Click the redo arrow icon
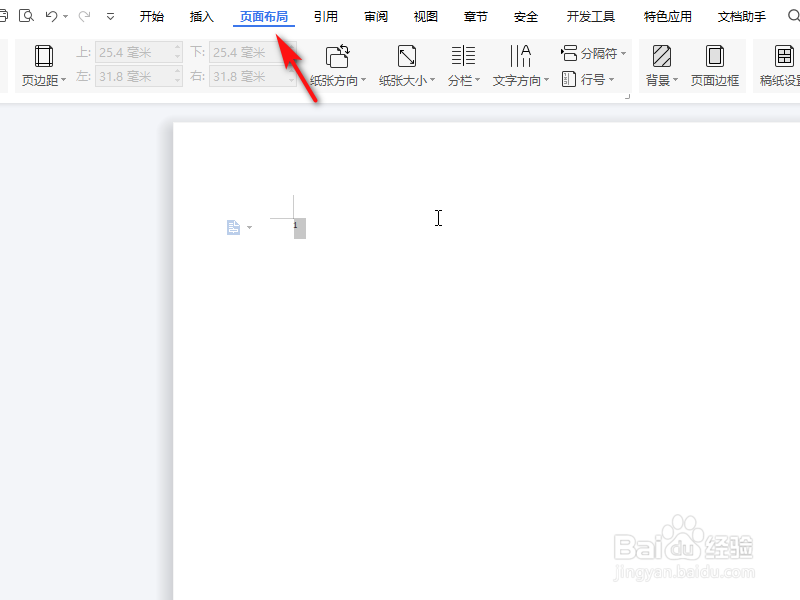Image resolution: width=800 pixels, height=600 pixels. 84,16
